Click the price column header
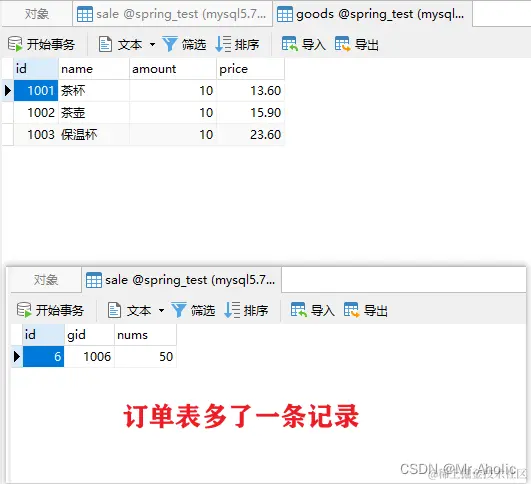The width and height of the screenshot is (531, 484). click(x=251, y=69)
